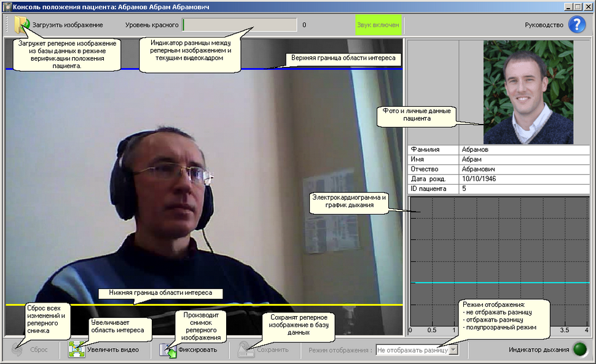Click the patient photo thumbnail
The height and width of the screenshot is (364, 596).
tap(528, 92)
